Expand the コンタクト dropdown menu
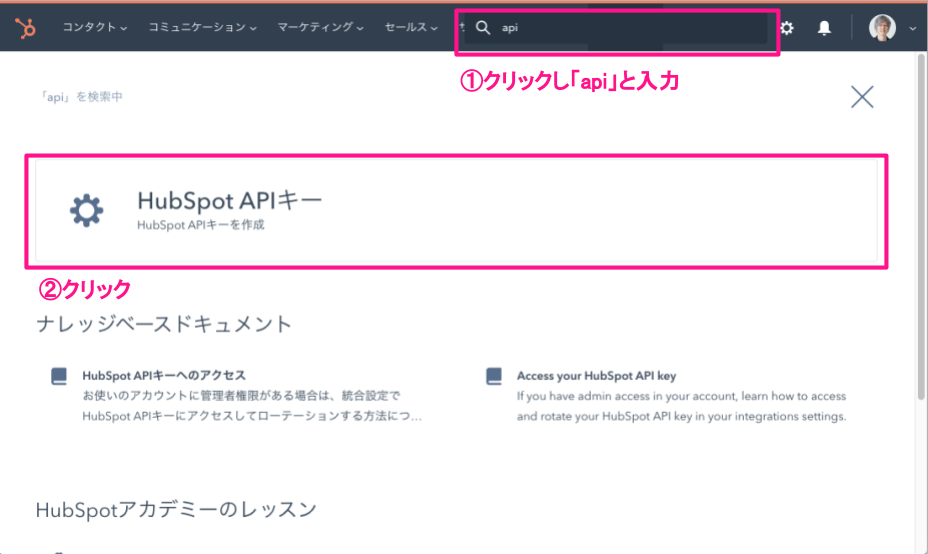The image size is (928, 554). [95, 28]
